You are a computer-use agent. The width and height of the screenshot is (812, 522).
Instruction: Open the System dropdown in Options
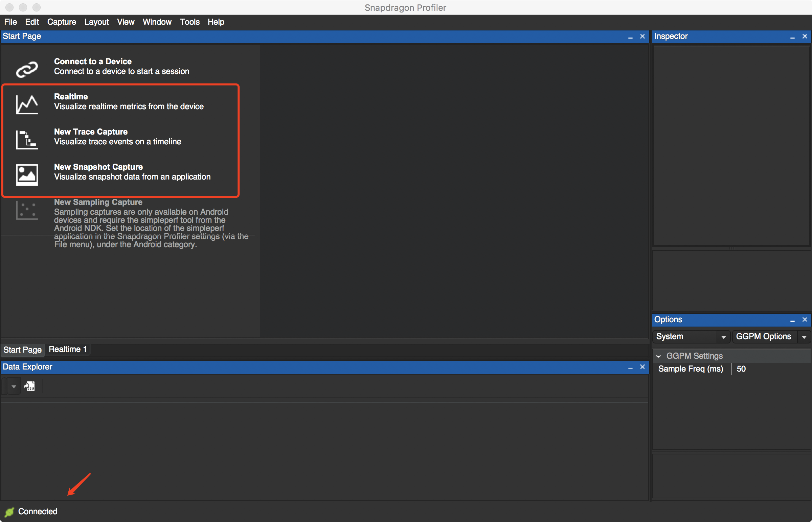pyautogui.click(x=723, y=337)
